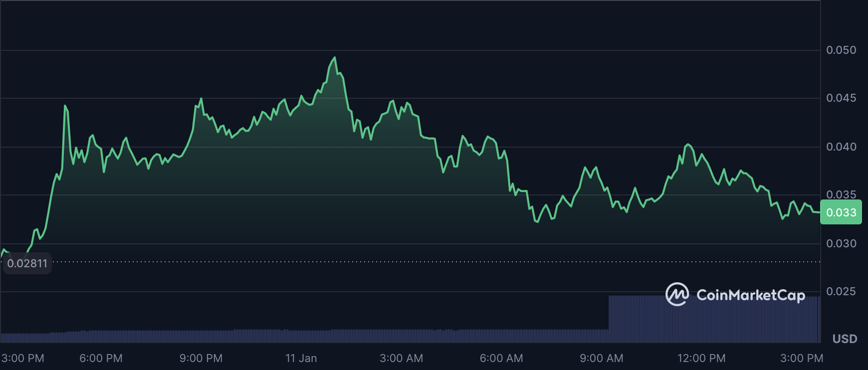Select the 12:00 PM time marker
Image resolution: width=868 pixels, height=370 pixels.
point(701,358)
